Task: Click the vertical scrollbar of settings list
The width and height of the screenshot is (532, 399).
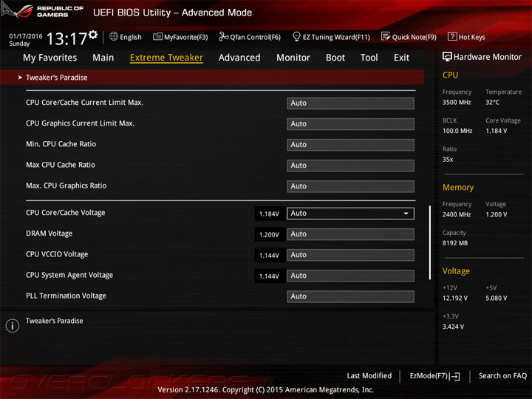Action: click(430, 242)
